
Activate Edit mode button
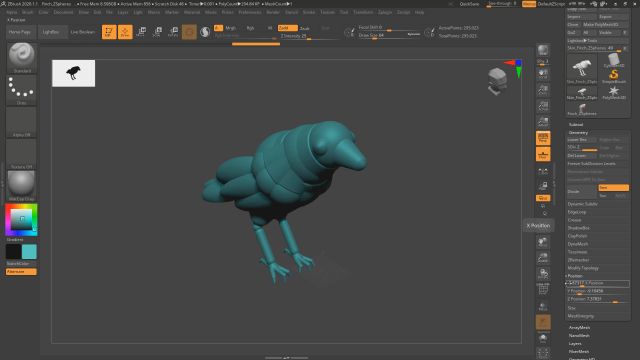tap(109, 32)
